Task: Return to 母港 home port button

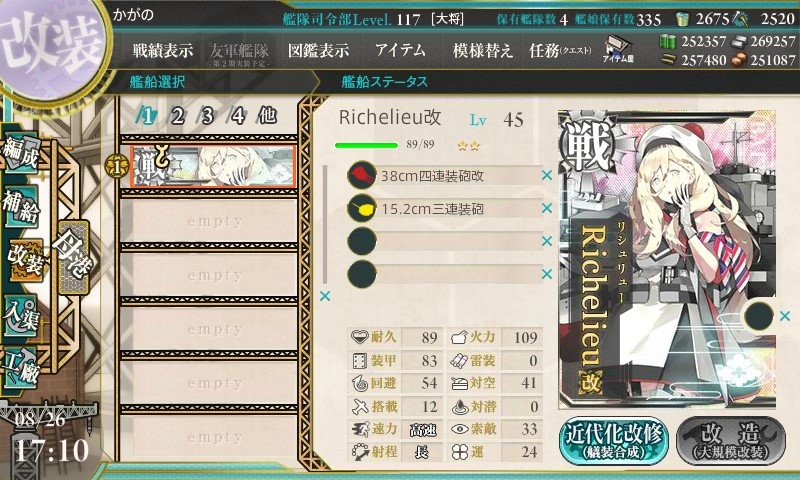Action: click(73, 258)
